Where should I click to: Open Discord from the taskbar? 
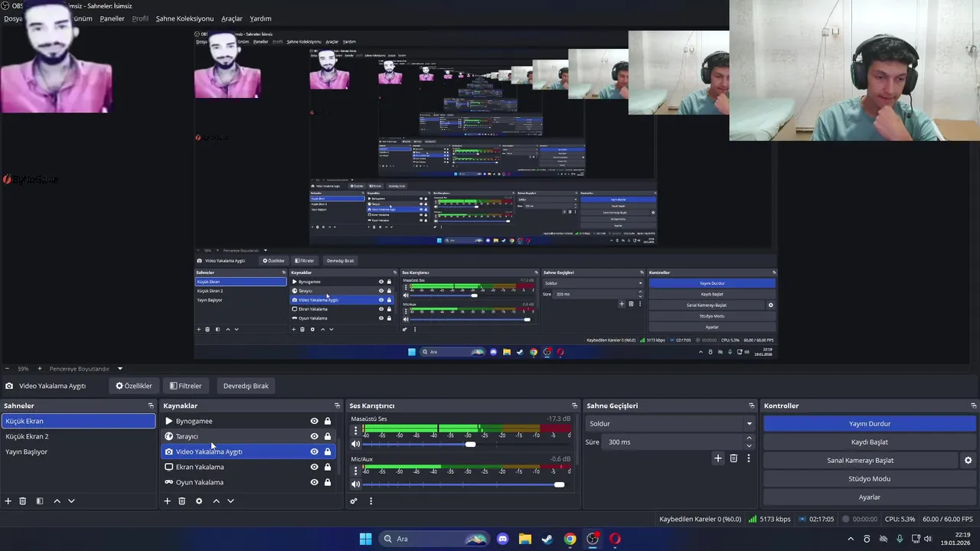502,539
